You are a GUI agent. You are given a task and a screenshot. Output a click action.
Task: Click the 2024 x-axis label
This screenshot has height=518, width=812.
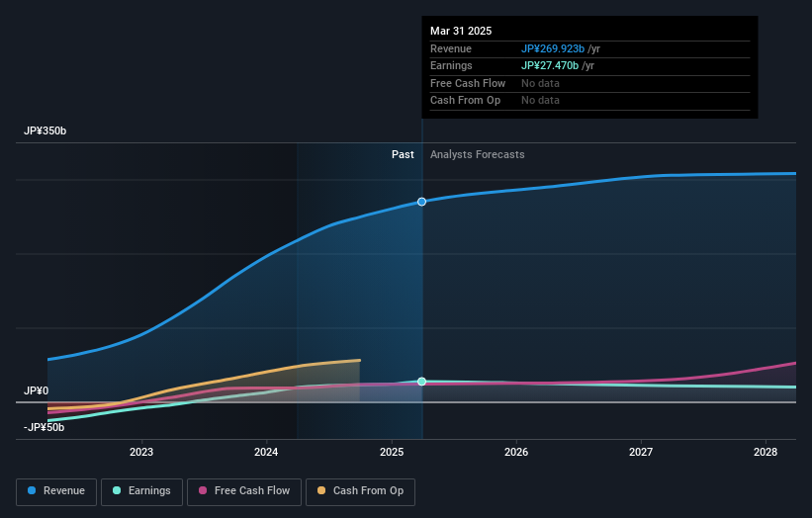pos(266,453)
